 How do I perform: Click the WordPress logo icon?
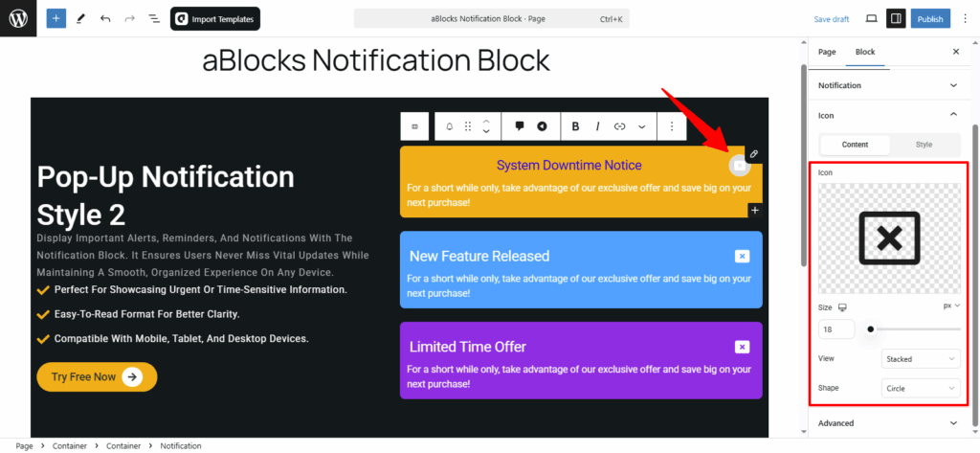point(18,18)
